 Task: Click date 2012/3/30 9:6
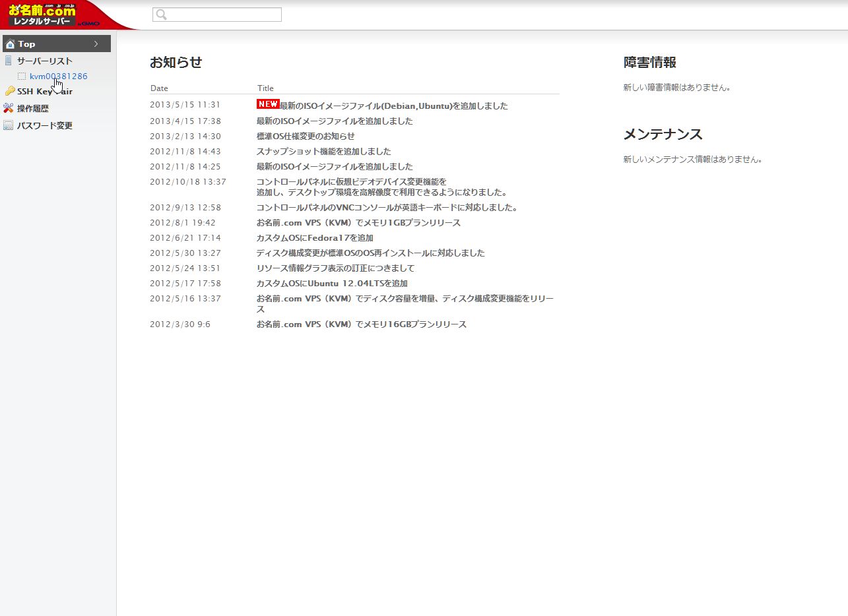[180, 324]
